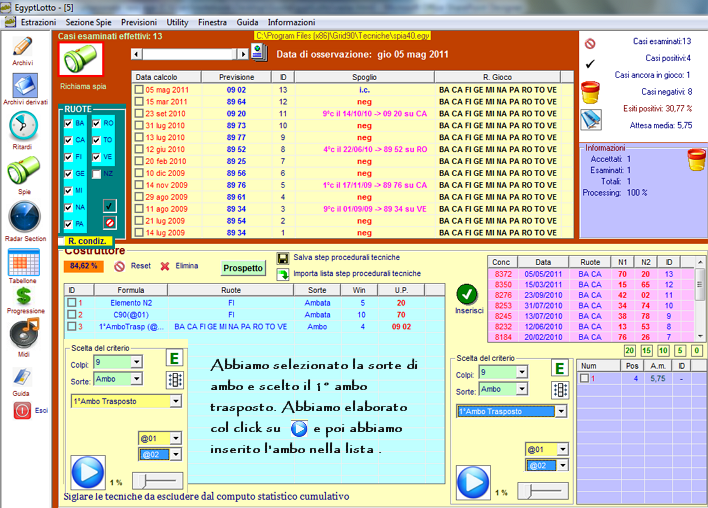
Task: Click the document icon beside observation date
Action: (259, 53)
